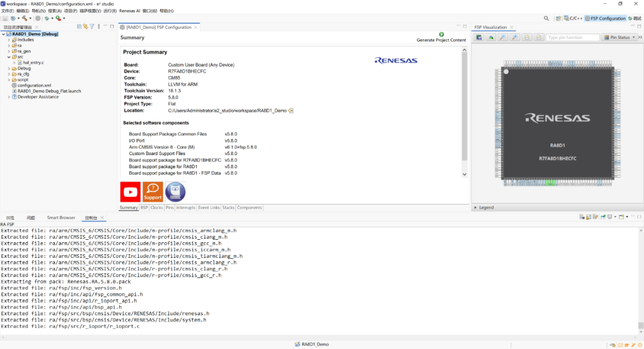Viewport: 644px width, 349px height.
Task: Collapse the src folder
Action: pos(9,57)
